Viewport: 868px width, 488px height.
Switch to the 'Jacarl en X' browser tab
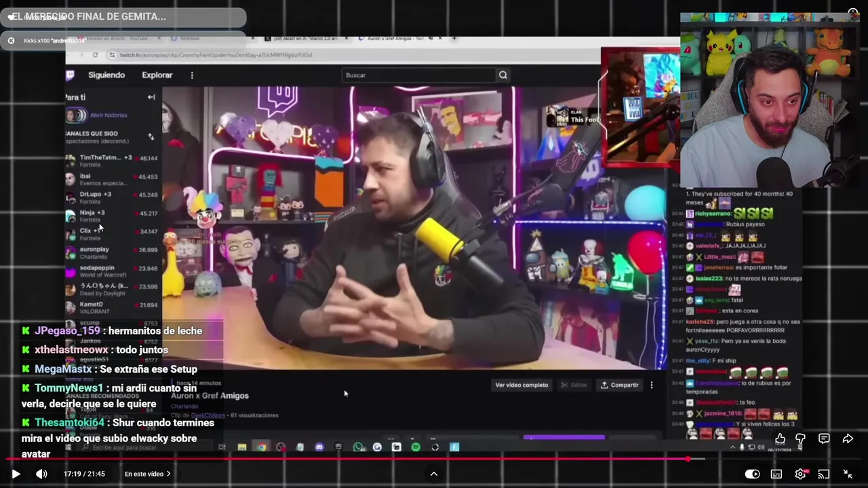[305, 39]
